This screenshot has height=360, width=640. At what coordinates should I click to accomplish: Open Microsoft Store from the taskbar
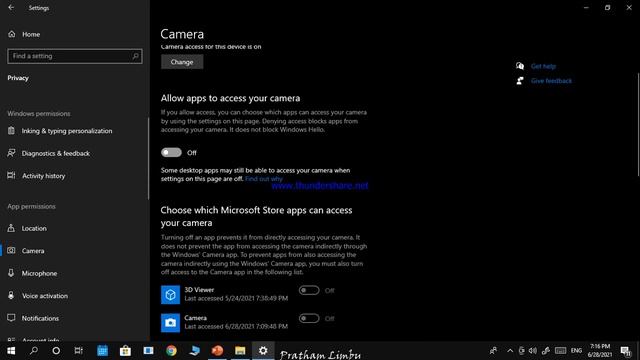tap(125, 351)
